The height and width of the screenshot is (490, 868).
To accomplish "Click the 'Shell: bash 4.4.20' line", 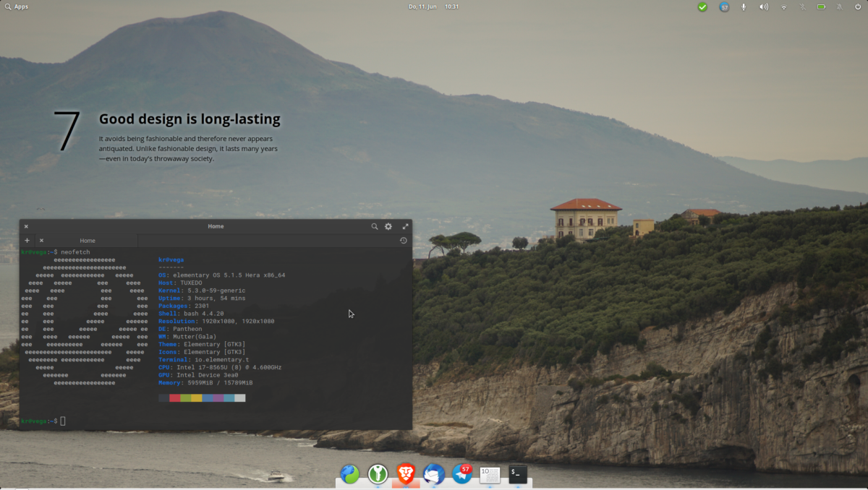I will 191,314.
